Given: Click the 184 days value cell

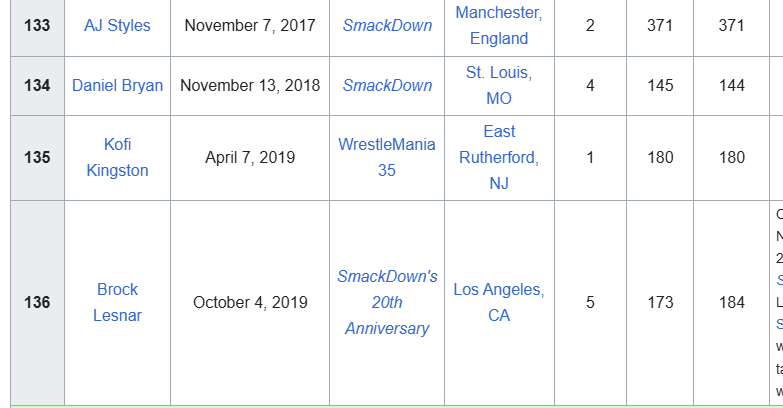Looking at the screenshot, I should click(x=731, y=302).
